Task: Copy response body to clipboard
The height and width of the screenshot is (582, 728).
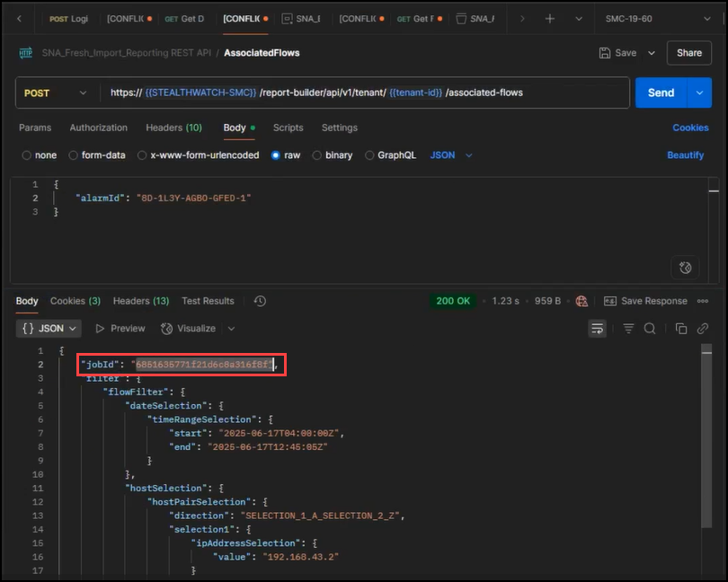Action: pos(680,329)
